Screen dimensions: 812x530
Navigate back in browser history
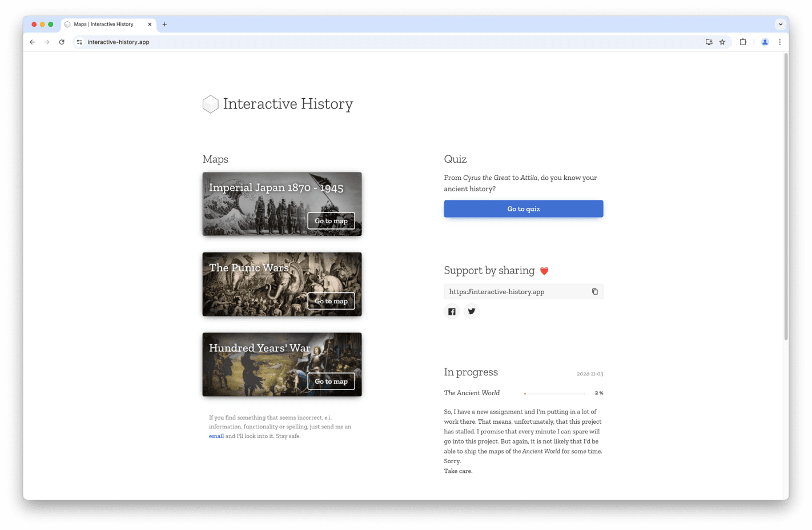coord(32,42)
